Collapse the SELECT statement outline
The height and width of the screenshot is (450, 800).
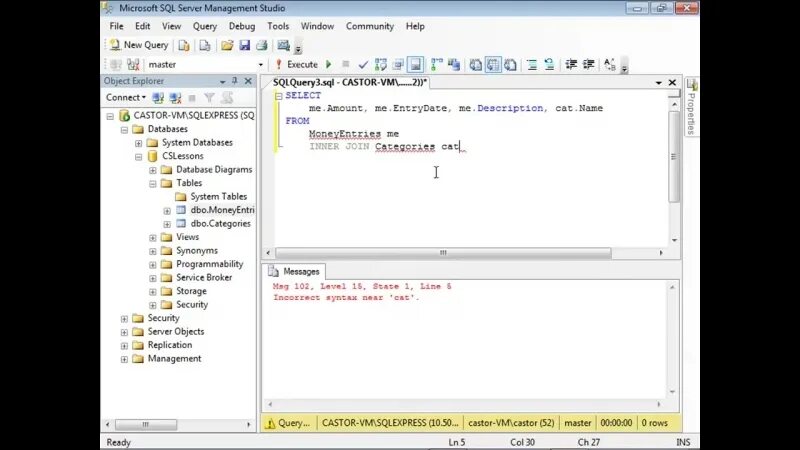(x=279, y=96)
